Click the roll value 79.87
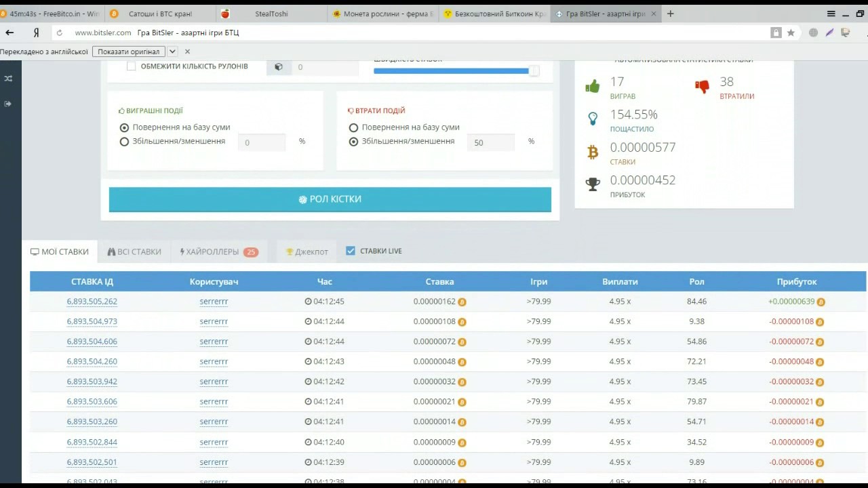 coord(696,402)
